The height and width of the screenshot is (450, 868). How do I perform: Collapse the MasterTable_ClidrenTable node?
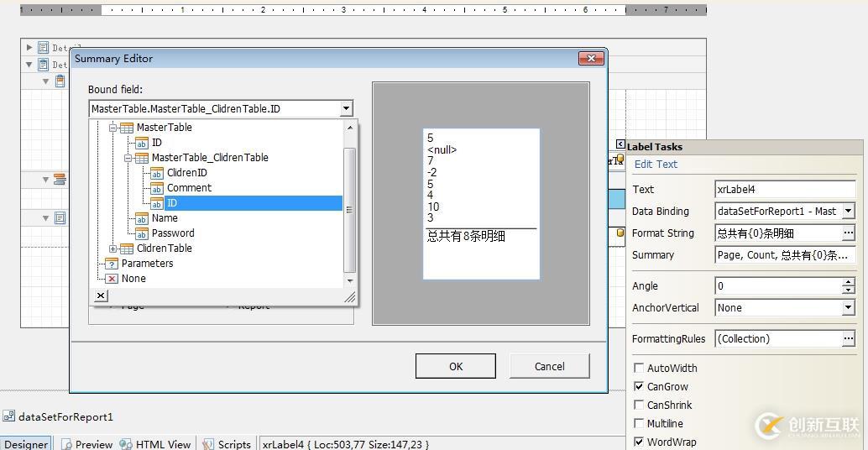[128, 159]
